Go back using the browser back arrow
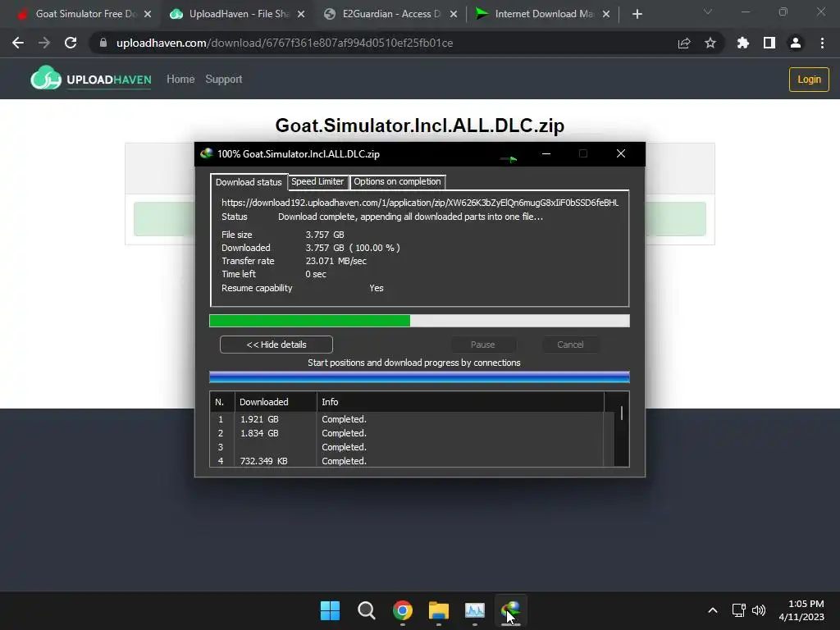840x630 pixels. [x=18, y=43]
